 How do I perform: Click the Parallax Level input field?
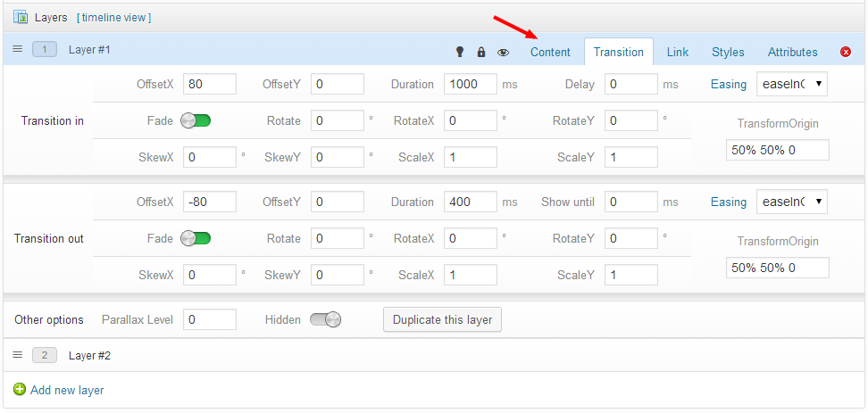pyautogui.click(x=209, y=319)
